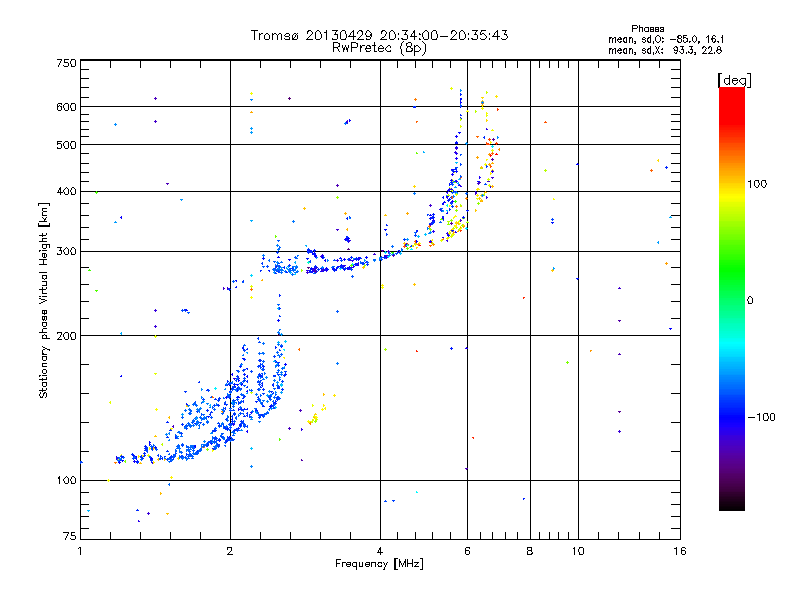Click the O-mode line 'mean, sd,O: -85.0, 16.1'
800x600 pixels.
point(666,39)
